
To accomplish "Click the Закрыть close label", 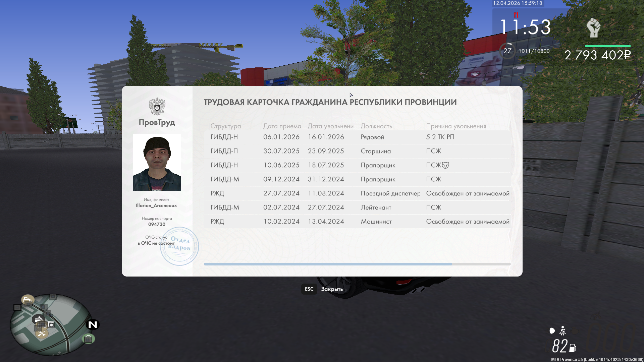I will [x=332, y=289].
